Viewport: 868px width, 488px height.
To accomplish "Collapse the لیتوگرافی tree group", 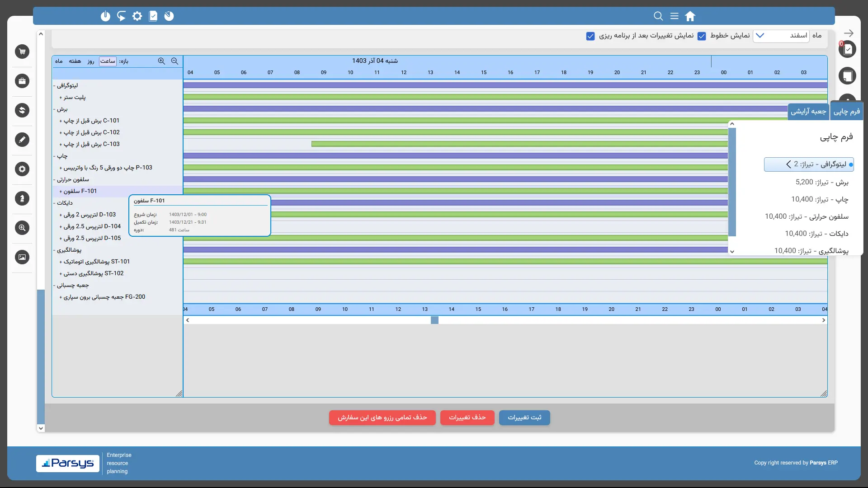I will [x=54, y=85].
